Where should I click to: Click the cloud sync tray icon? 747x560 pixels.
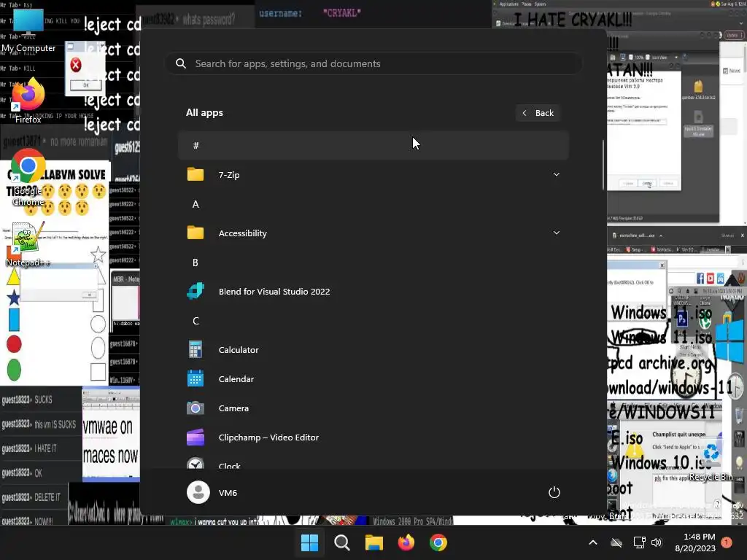616,542
